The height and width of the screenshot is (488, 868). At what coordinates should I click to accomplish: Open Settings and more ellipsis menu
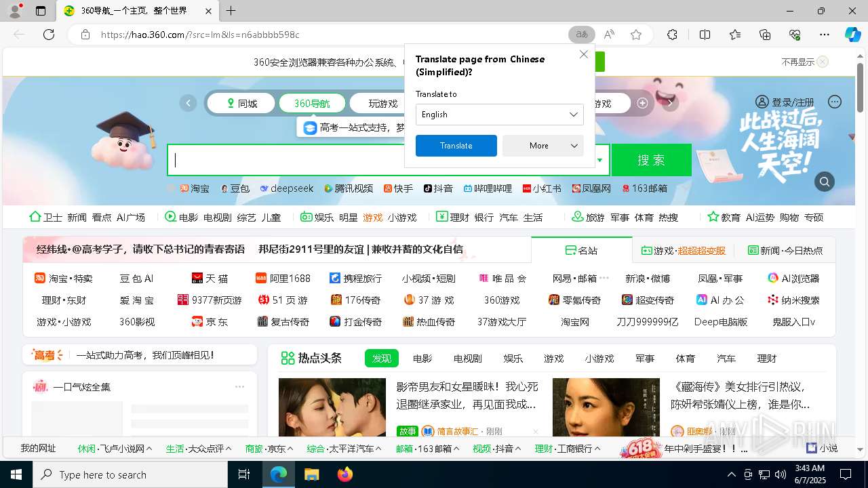click(825, 35)
